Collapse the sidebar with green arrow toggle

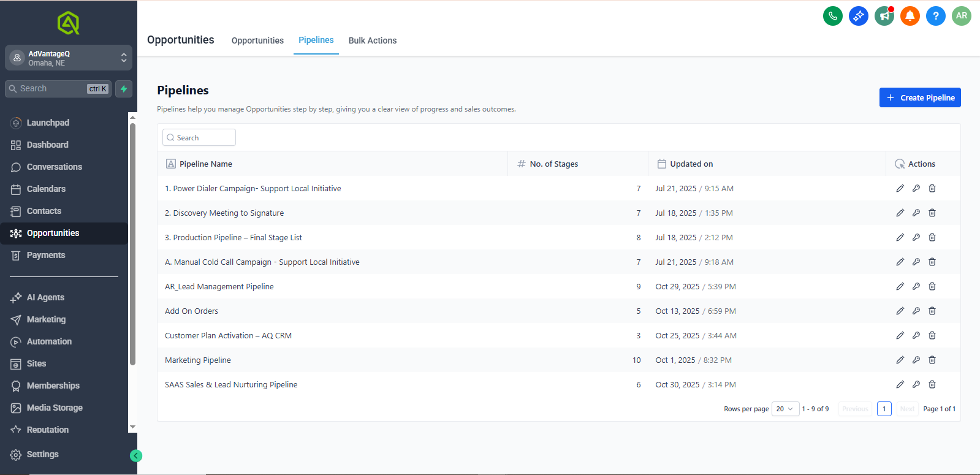pos(136,455)
